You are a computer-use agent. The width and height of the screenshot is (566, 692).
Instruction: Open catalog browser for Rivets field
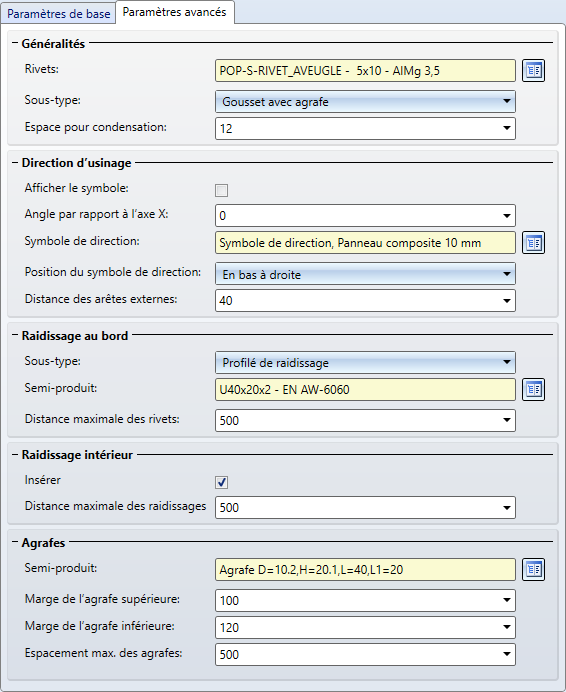[x=533, y=71]
